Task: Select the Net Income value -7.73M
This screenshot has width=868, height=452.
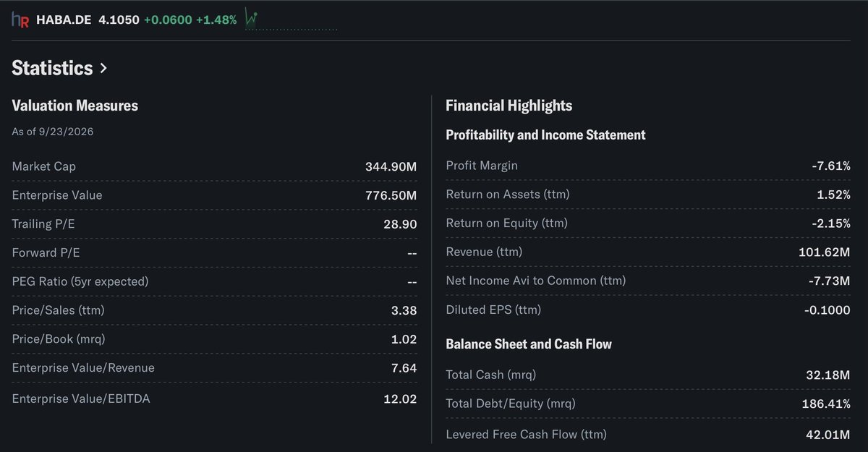Action: tap(830, 281)
